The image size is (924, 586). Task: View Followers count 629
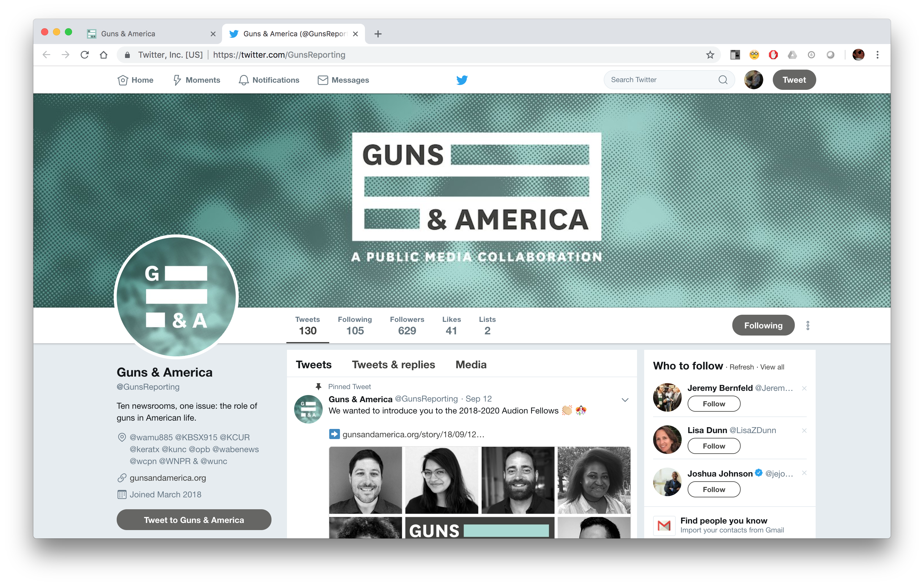click(x=407, y=326)
